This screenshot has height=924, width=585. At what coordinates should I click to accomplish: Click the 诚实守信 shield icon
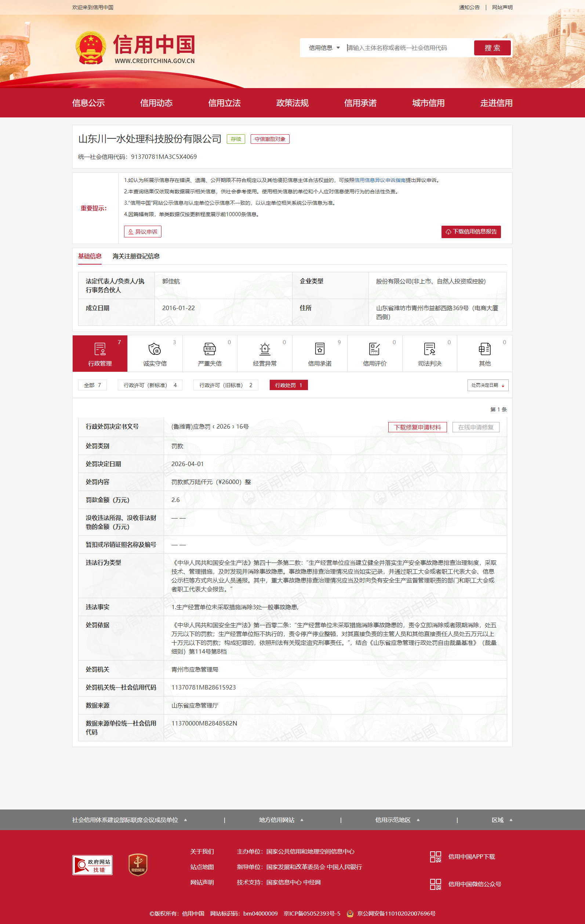point(154,349)
